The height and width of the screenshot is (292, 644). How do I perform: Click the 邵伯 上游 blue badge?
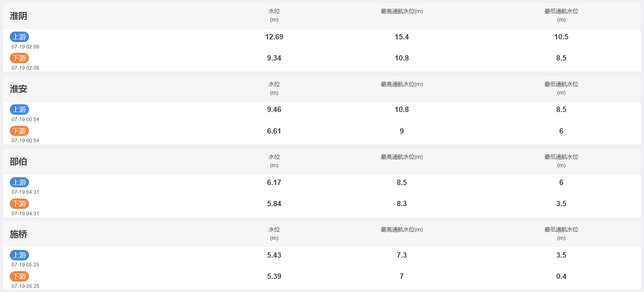click(x=19, y=182)
